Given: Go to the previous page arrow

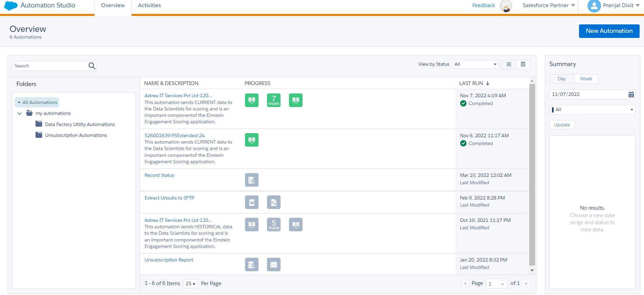Looking at the screenshot, I should [x=465, y=283].
